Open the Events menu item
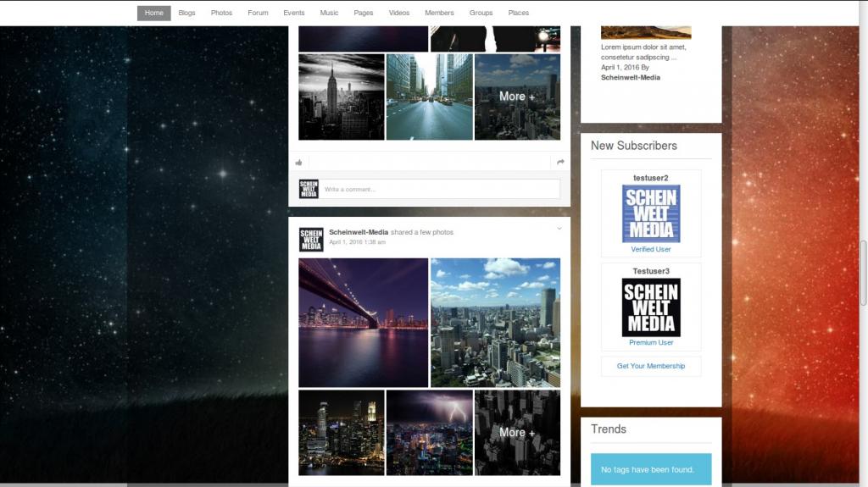Screen dimensions: 868x487 [x=294, y=13]
